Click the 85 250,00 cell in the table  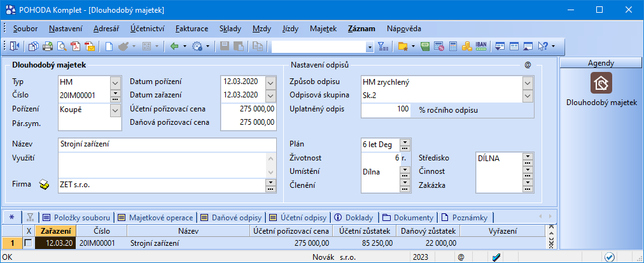click(x=365, y=243)
